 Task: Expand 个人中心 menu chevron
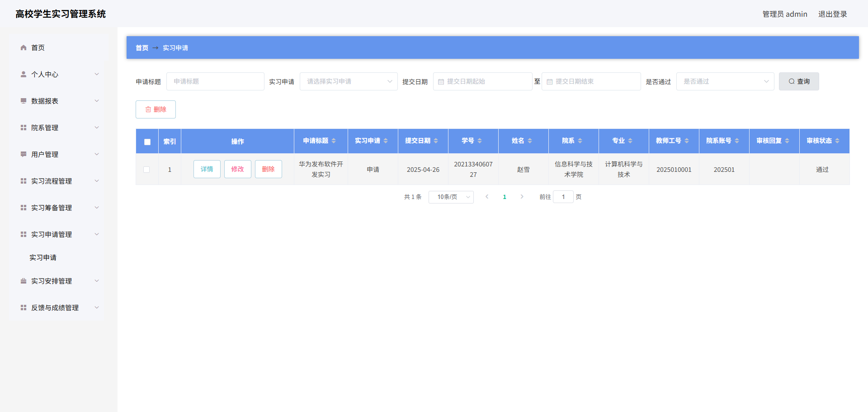pyautogui.click(x=97, y=74)
